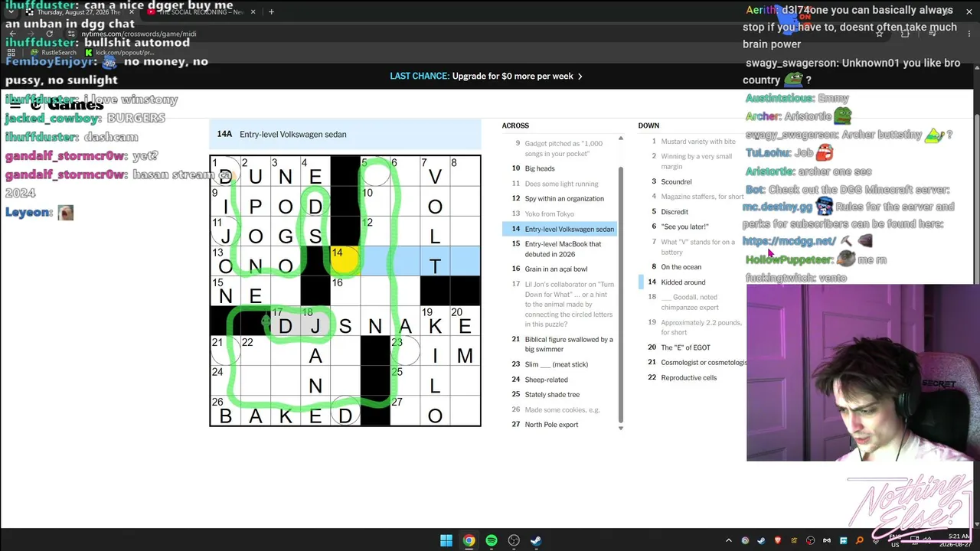
Task: Open Steam from the taskbar
Action: coord(537,540)
